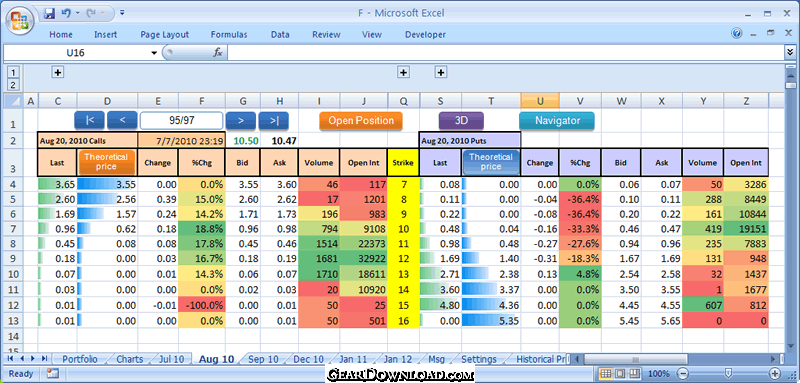Switch to the Dec 10 sheet tab
The image size is (800, 383).
point(308,359)
